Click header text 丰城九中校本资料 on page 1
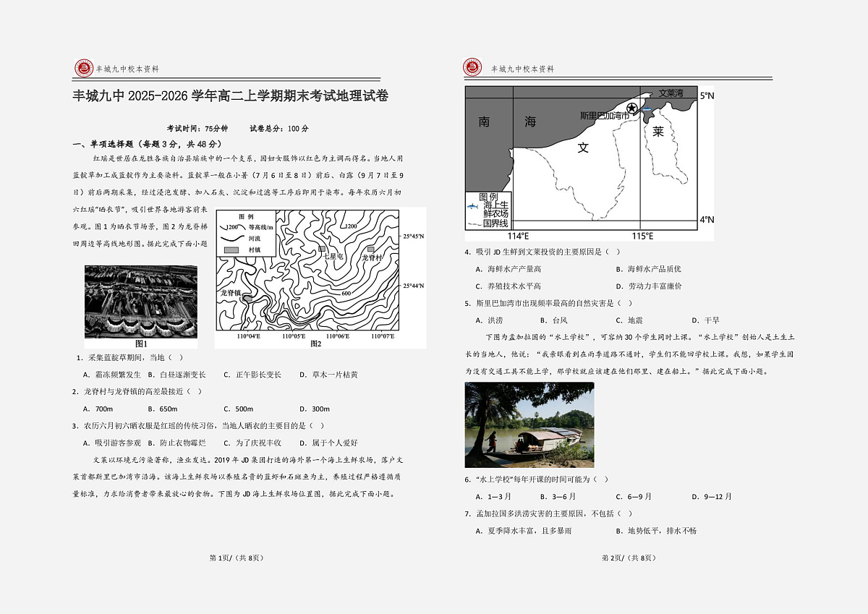The image size is (868, 614). 127,69
